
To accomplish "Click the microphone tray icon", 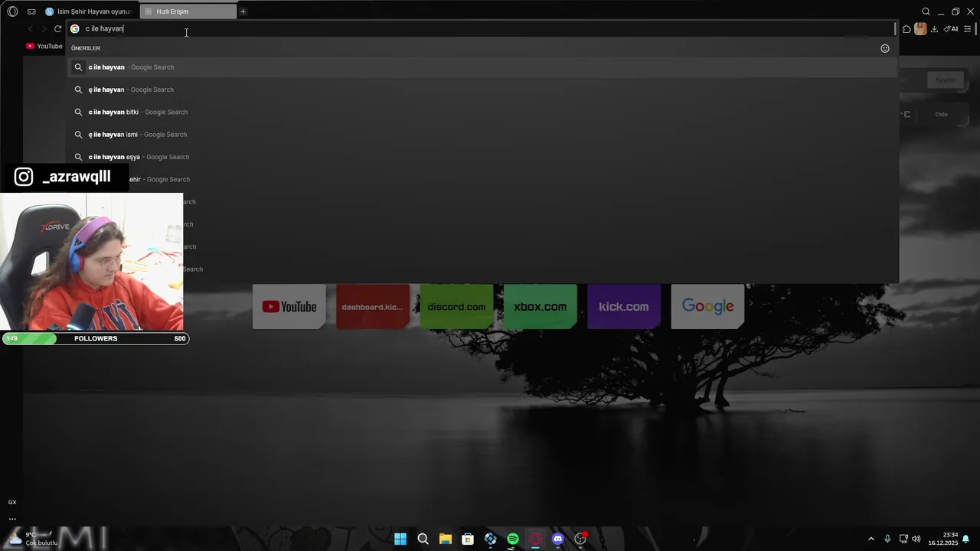I will (x=887, y=539).
